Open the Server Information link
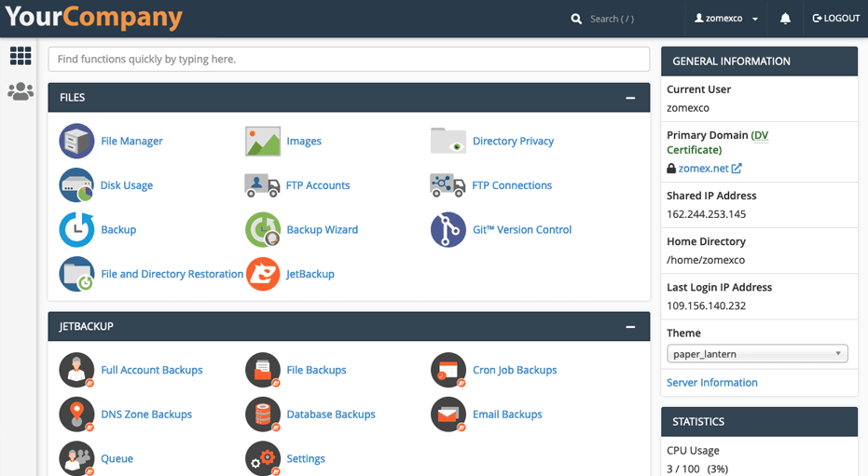Image resolution: width=868 pixels, height=476 pixels. 711,383
